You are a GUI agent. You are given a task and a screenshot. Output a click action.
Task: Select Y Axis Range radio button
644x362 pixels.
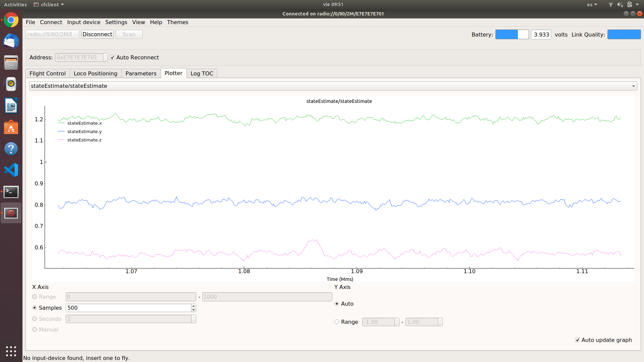tap(337, 322)
